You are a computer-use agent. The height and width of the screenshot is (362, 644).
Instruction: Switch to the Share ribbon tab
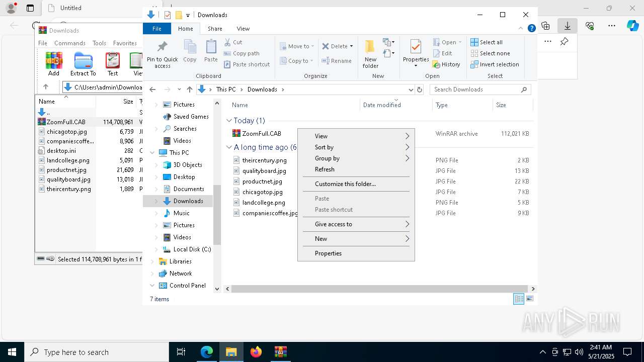[215, 29]
